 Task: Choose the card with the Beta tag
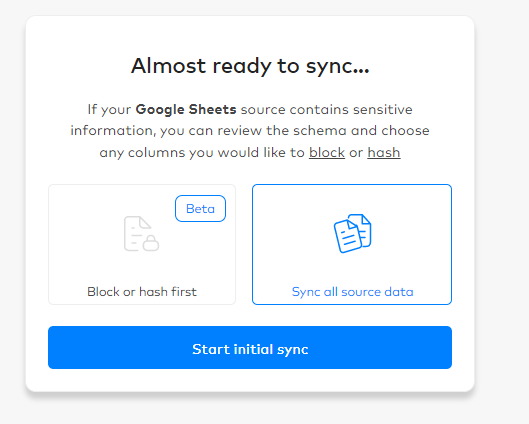(x=142, y=245)
